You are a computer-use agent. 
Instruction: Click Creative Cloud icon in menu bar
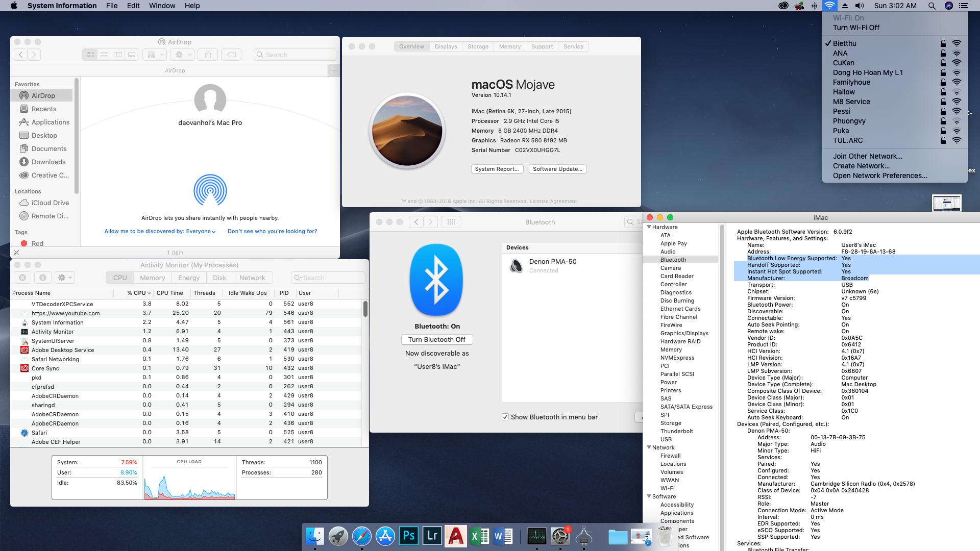(783, 6)
